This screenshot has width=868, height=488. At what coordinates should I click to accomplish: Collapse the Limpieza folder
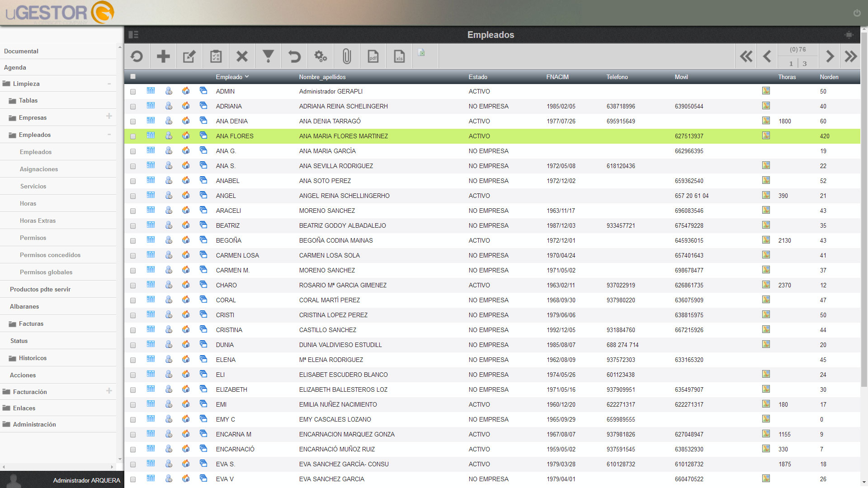coord(109,84)
